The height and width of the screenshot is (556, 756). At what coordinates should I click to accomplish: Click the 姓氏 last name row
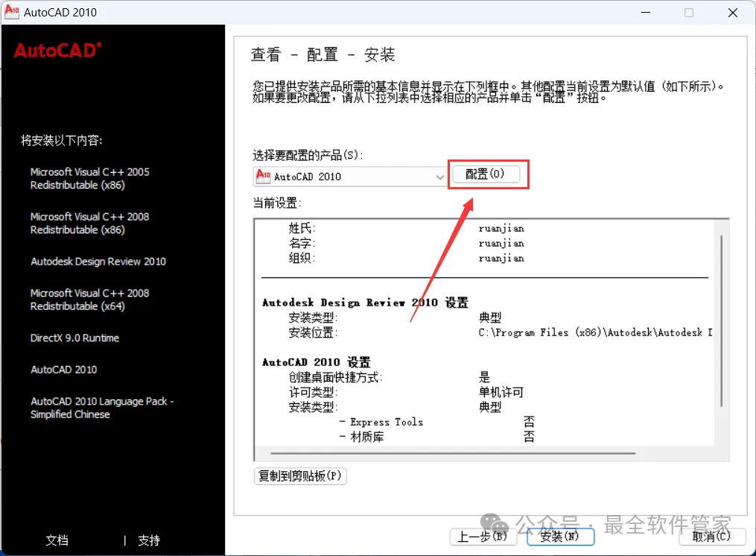pyautogui.click(x=406, y=228)
